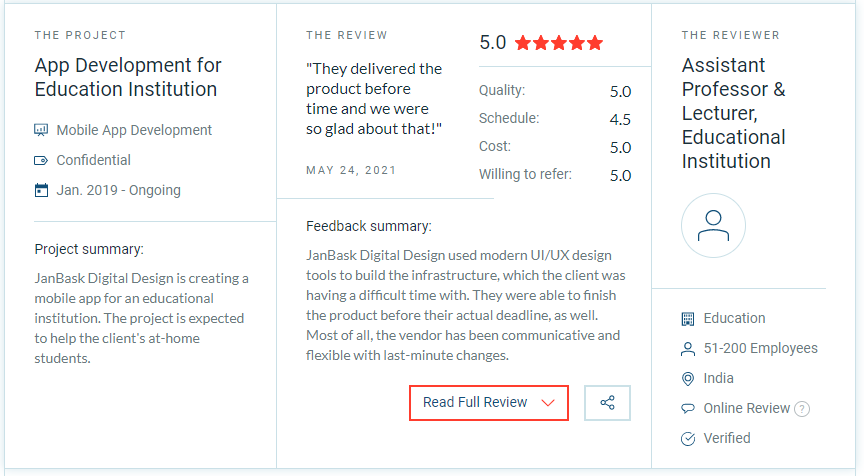864x476 pixels.
Task: Click the India location pin icon
Action: [x=687, y=379]
